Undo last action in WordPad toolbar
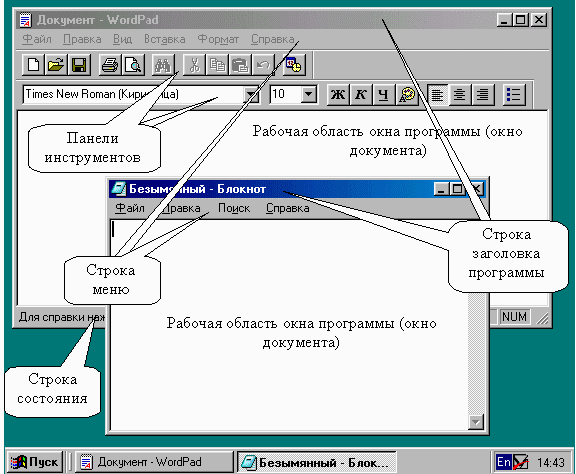 263,65
